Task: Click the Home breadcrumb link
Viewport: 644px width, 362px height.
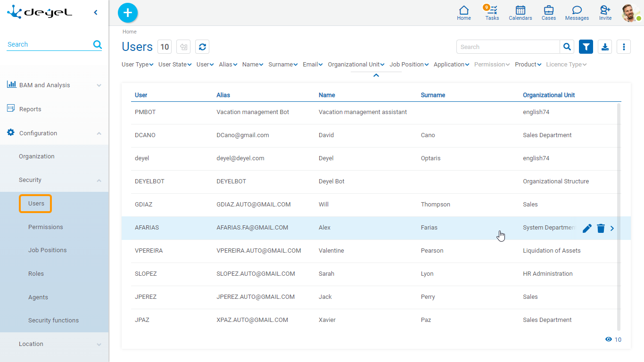Action: pyautogui.click(x=130, y=32)
